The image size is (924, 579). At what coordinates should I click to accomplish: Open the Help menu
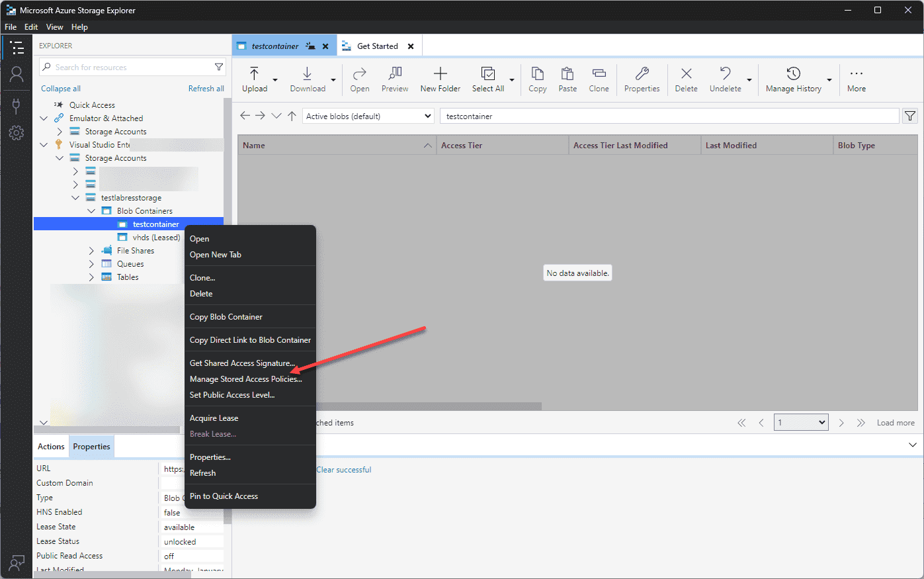click(79, 27)
